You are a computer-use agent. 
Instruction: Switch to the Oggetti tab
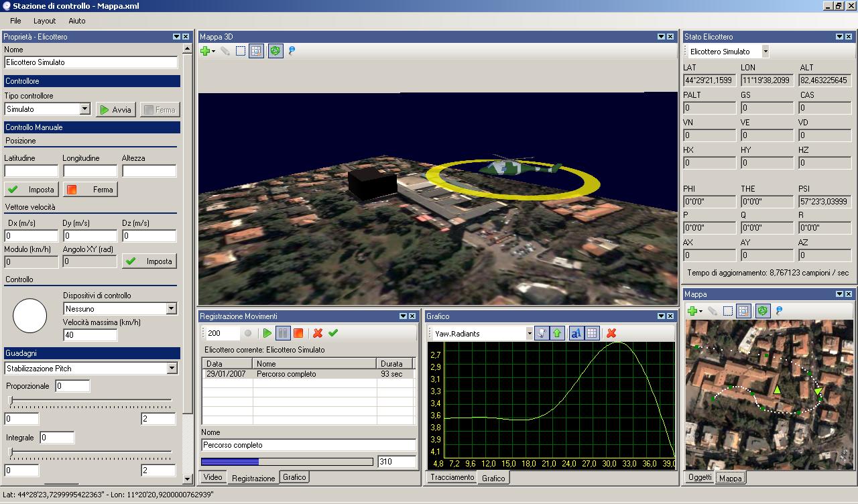(700, 477)
